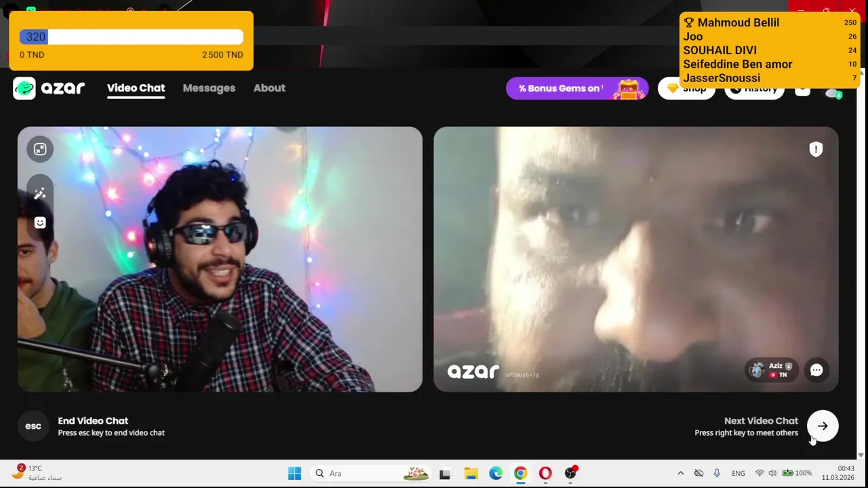The height and width of the screenshot is (488, 868).
Task: Click the 320 TND donation progress bar
Action: pyautogui.click(x=131, y=37)
